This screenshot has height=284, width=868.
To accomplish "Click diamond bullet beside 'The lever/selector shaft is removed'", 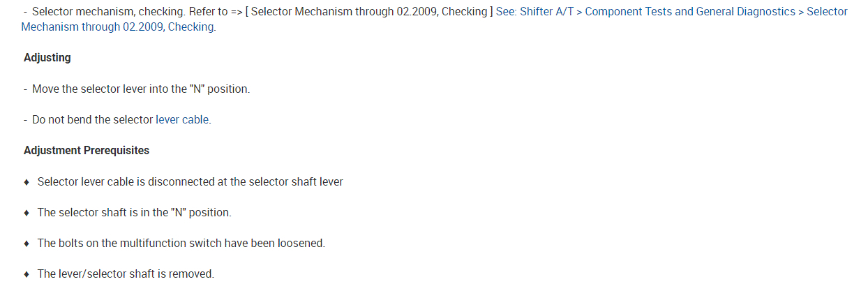I will tap(27, 274).
